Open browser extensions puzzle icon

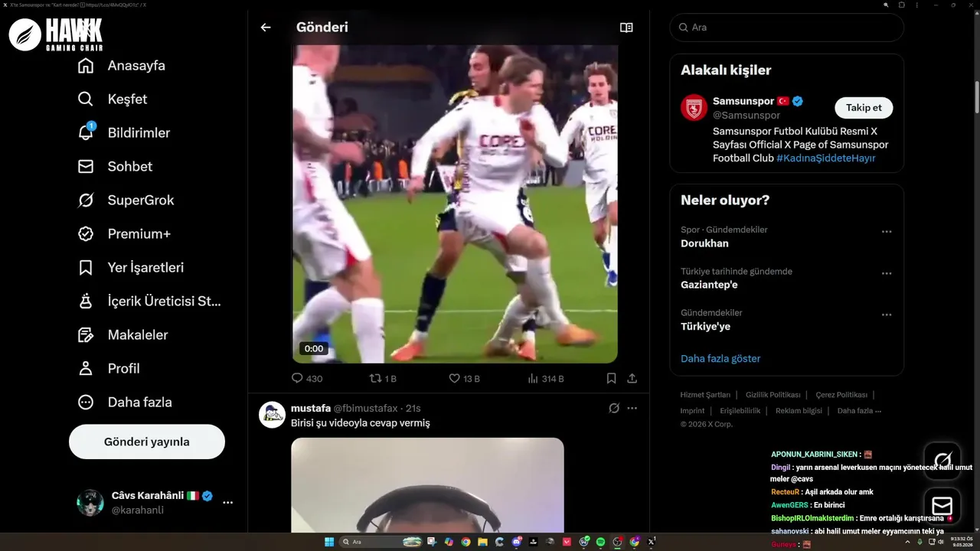point(902,5)
